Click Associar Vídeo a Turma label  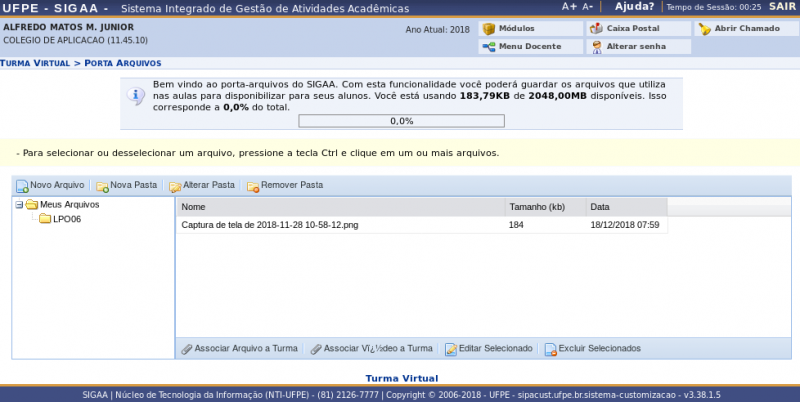coord(378,348)
